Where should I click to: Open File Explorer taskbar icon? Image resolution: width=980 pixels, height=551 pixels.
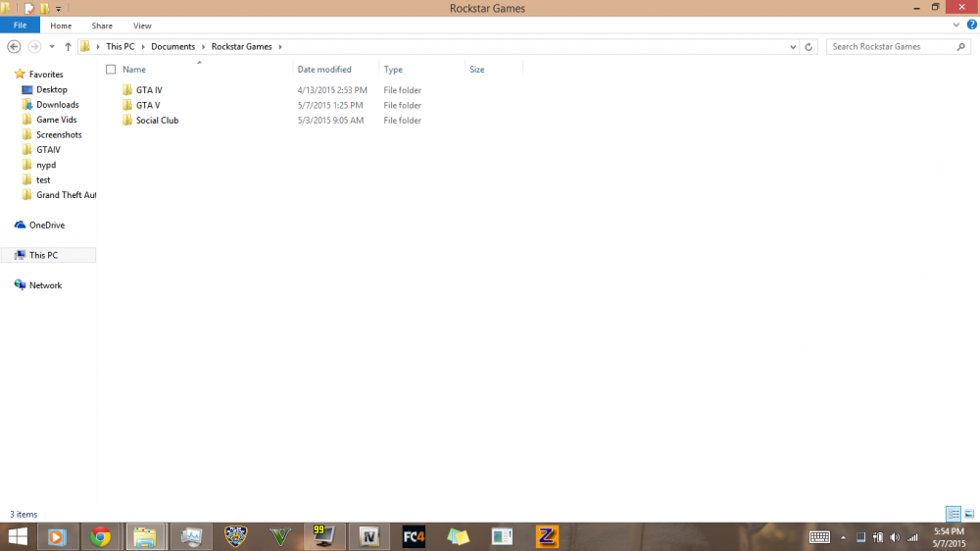tap(145, 536)
